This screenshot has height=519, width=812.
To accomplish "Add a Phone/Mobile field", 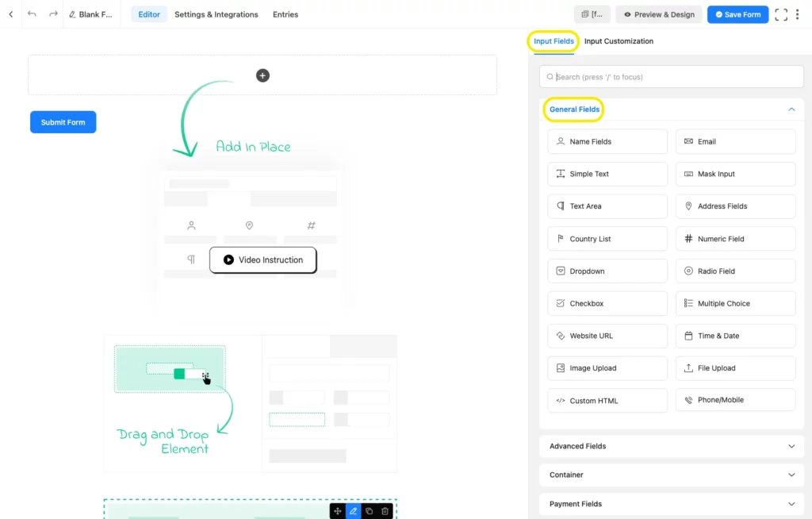I will [735, 400].
